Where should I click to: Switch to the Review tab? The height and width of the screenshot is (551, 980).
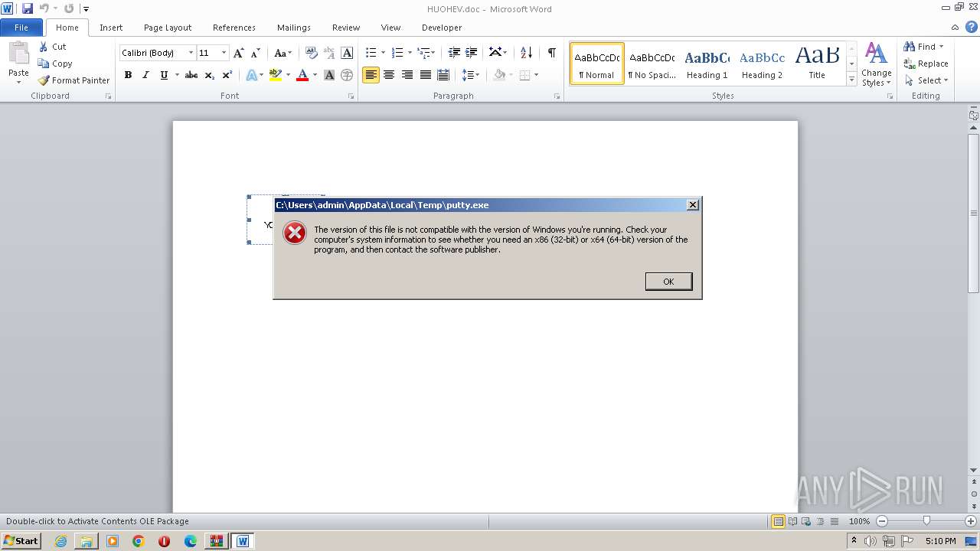pos(346,28)
